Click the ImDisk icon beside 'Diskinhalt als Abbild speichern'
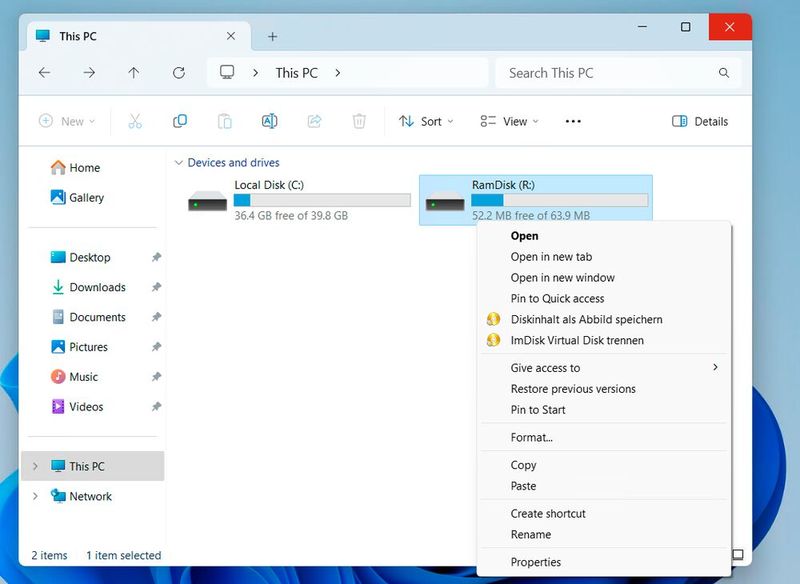Image resolution: width=800 pixels, height=584 pixels. (492, 319)
